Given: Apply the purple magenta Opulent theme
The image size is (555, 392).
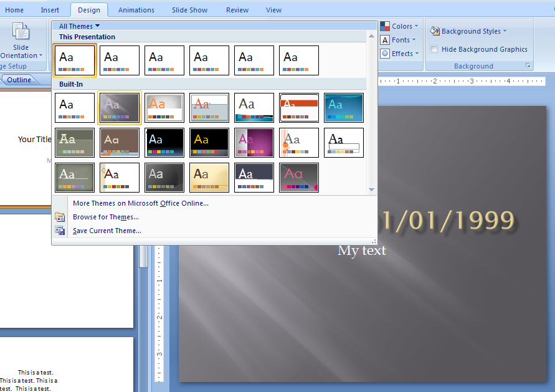Looking at the screenshot, I should pos(254,143).
